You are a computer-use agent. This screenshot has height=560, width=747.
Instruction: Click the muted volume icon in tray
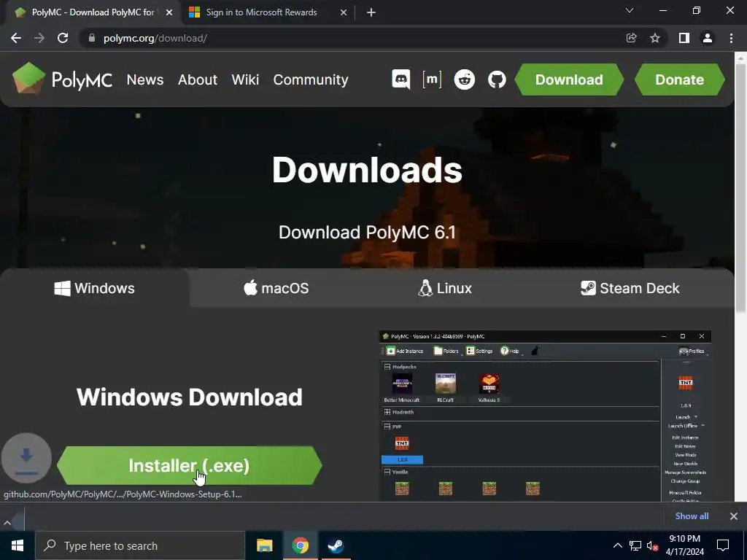pos(652,545)
